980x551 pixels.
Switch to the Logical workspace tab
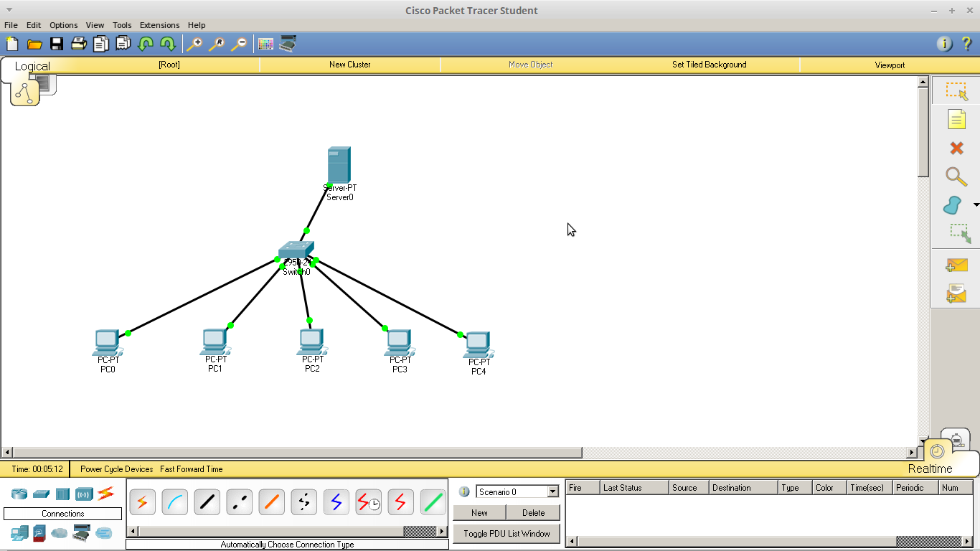point(32,66)
